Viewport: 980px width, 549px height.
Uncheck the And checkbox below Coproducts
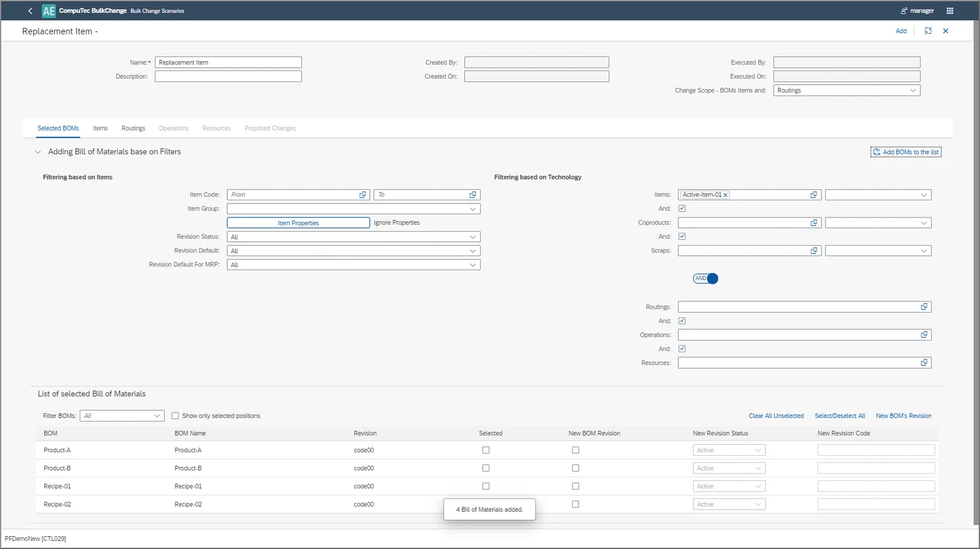tap(682, 237)
